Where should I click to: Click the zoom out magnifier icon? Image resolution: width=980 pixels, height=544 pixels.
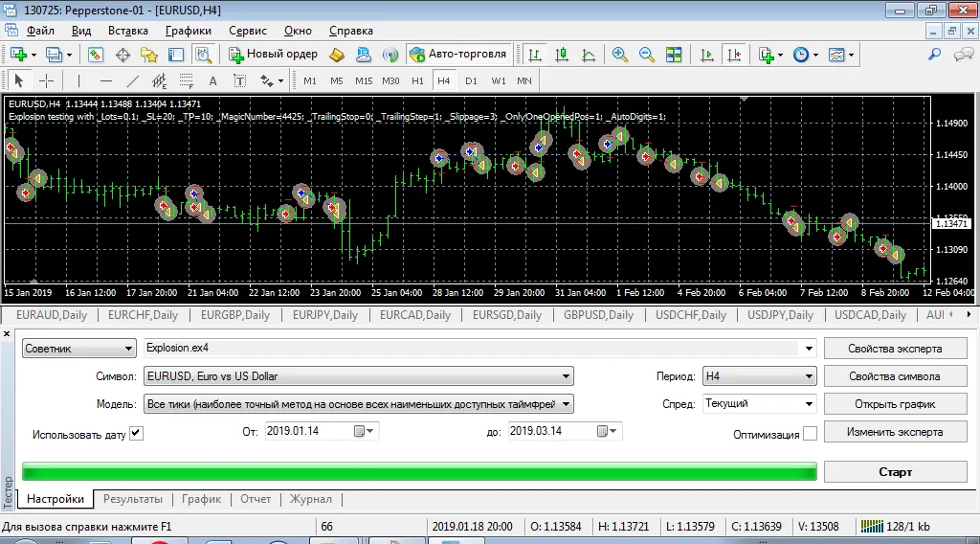pos(647,55)
